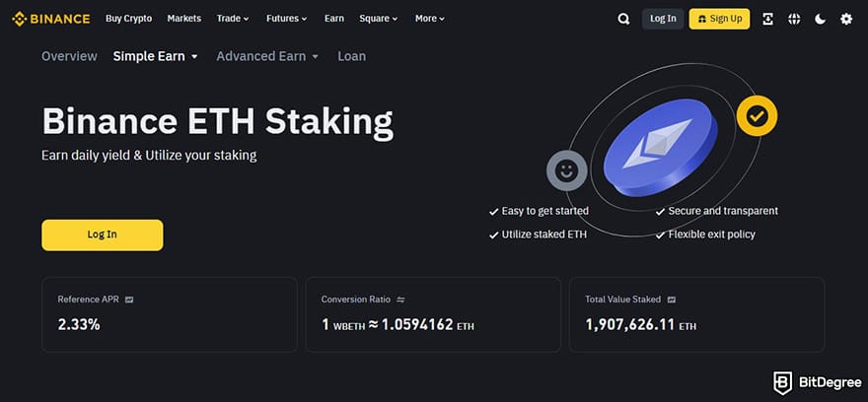Open the QR code download icon

[x=767, y=19]
